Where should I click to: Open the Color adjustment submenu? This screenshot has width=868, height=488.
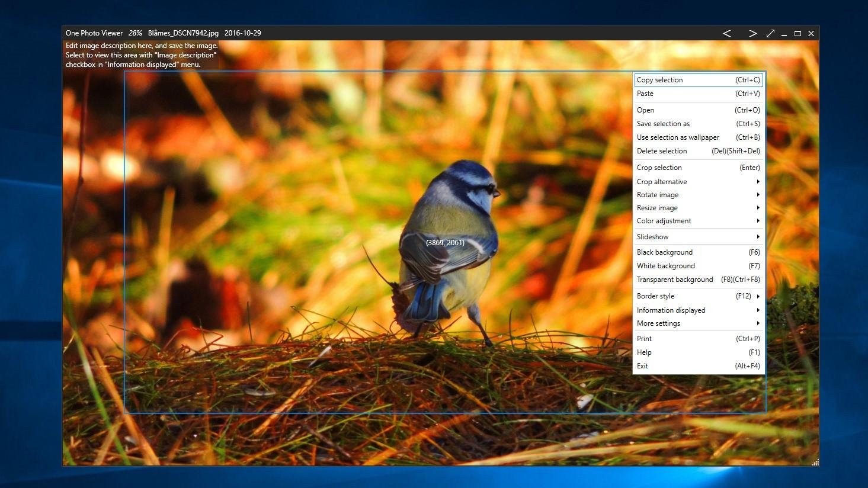coord(664,220)
